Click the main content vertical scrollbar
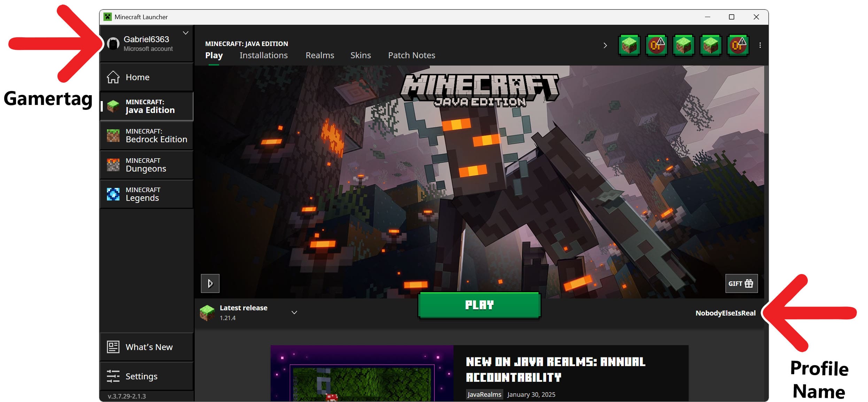The height and width of the screenshot is (402, 868). pyautogui.click(x=766, y=99)
